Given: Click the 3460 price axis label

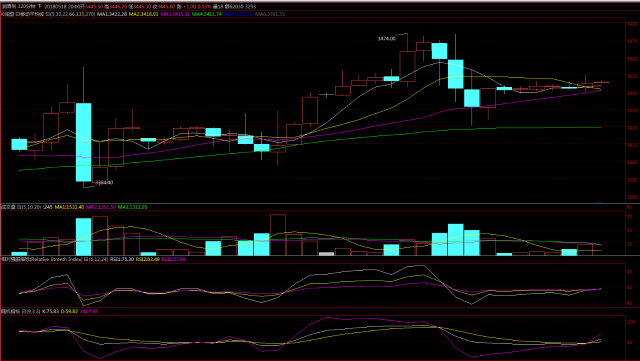Looking at the screenshot, I should 632,59.
